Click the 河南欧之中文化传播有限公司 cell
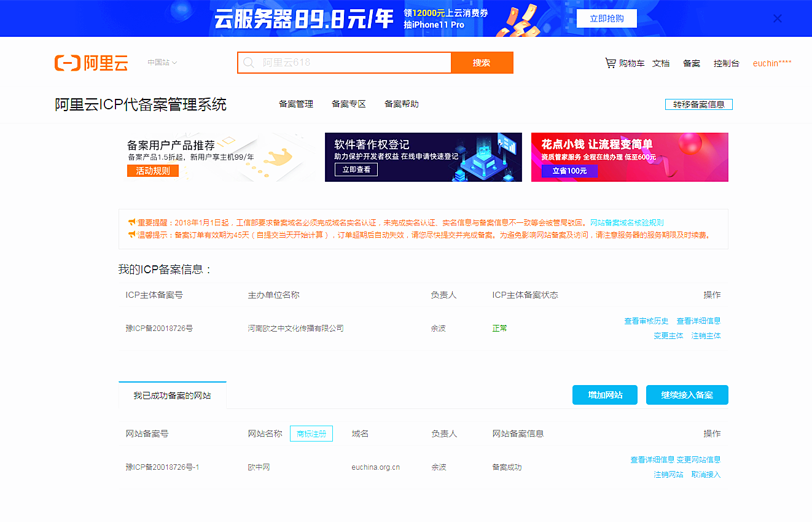This screenshot has height=522, width=812. pyautogui.click(x=296, y=329)
